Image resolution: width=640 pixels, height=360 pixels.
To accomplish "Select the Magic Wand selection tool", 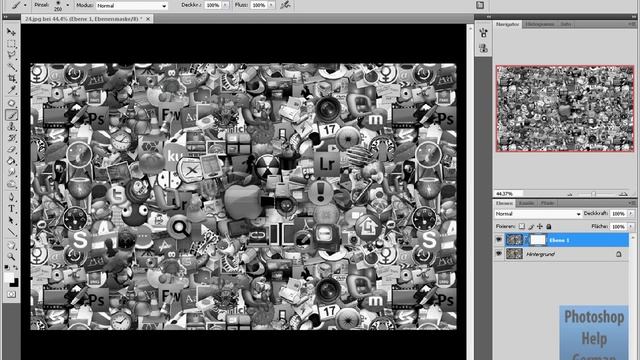I will (11, 66).
